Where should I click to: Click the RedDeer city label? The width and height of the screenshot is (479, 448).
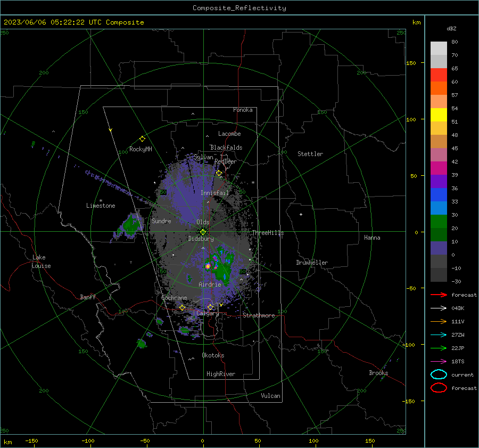tap(226, 161)
